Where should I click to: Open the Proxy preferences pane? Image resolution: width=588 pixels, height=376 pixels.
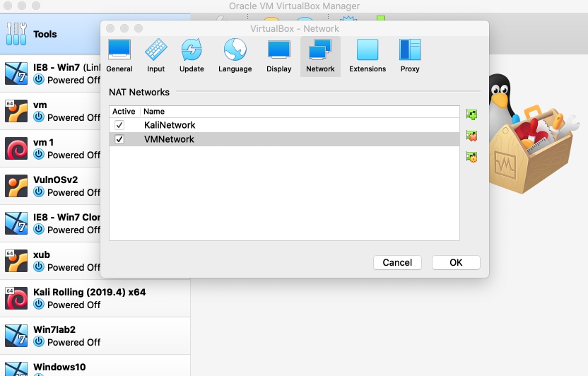click(410, 57)
